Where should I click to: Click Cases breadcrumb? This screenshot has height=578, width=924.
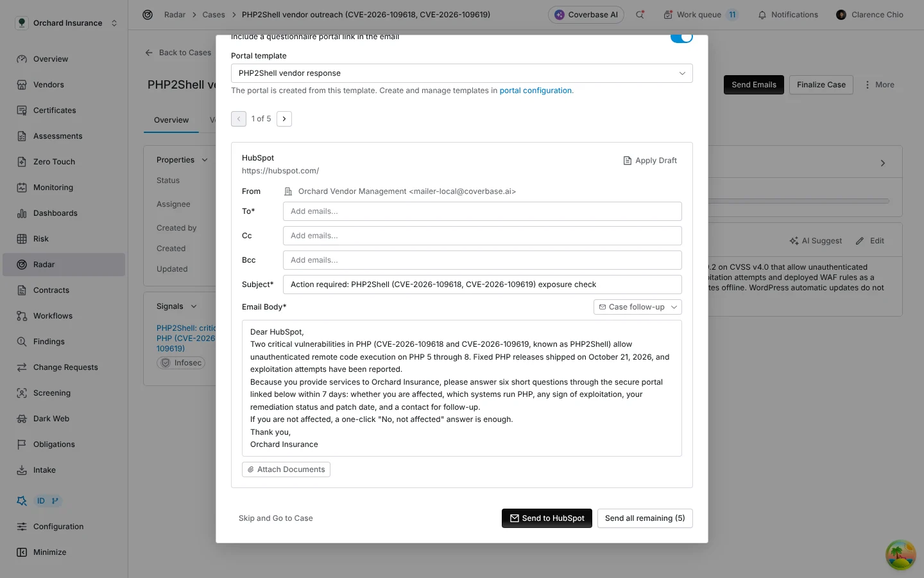coord(214,15)
